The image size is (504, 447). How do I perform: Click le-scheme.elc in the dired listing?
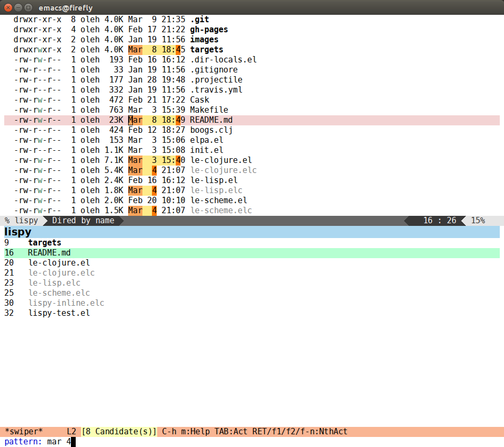[221, 211]
